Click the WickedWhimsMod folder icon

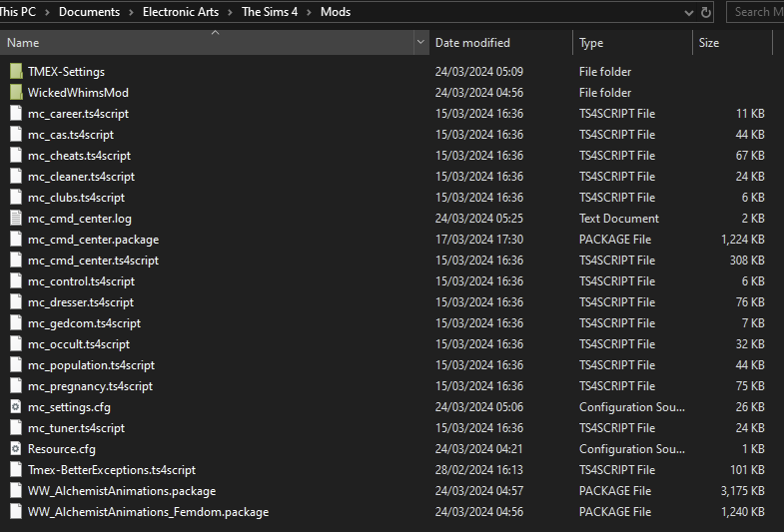click(x=15, y=93)
